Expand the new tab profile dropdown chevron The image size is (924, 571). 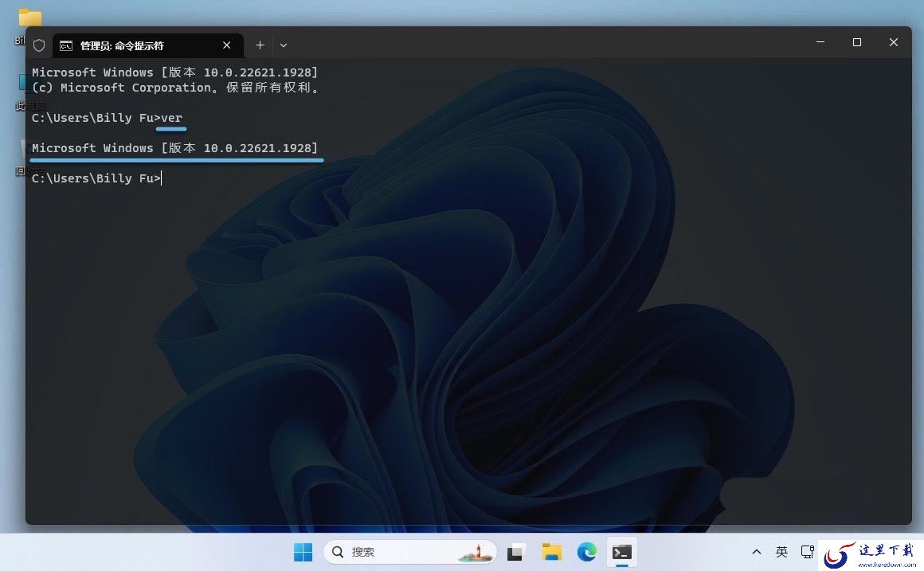click(x=284, y=45)
